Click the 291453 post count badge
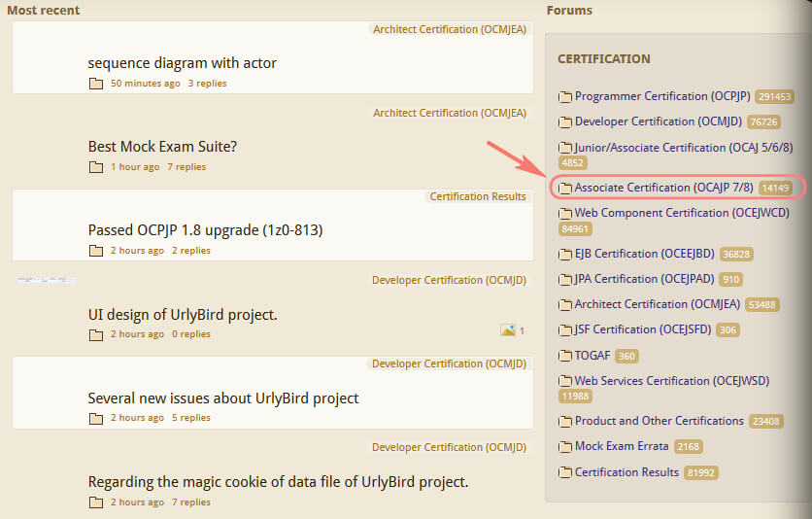Screen dimensions: 812x519 (774, 97)
